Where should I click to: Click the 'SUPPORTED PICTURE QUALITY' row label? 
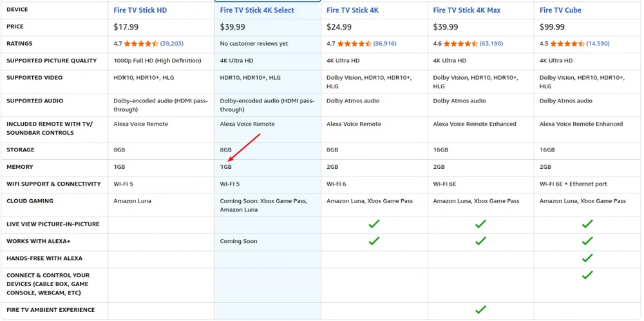point(52,61)
